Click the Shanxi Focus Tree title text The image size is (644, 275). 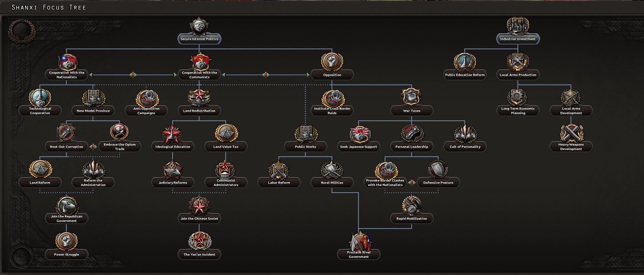click(x=49, y=7)
